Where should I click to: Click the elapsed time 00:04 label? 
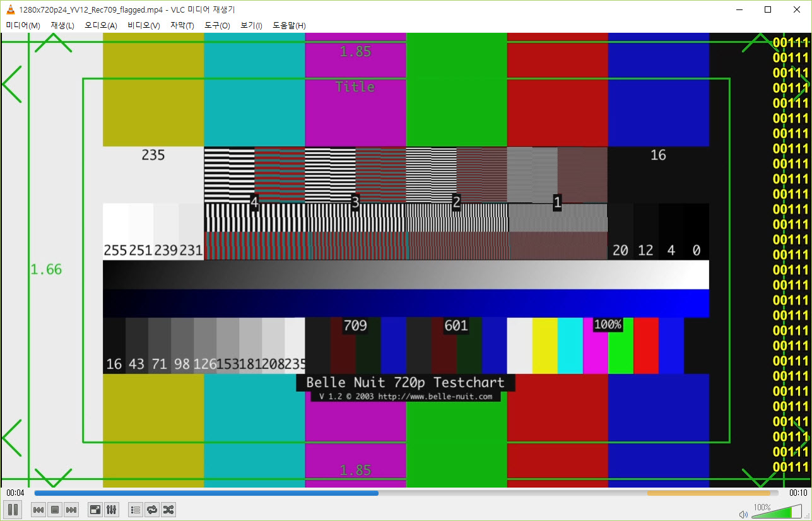click(x=16, y=493)
